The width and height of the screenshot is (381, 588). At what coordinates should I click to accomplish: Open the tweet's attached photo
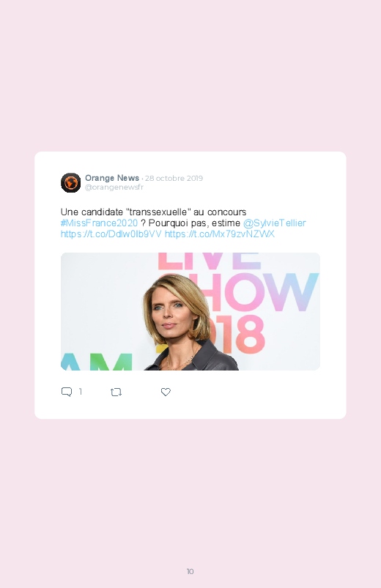pyautogui.click(x=190, y=312)
